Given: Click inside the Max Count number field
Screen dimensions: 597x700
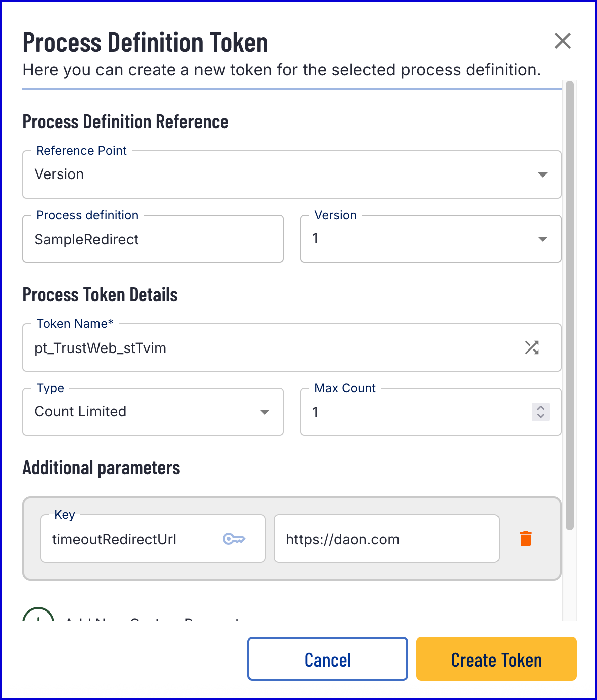Looking at the screenshot, I should pos(417,412).
